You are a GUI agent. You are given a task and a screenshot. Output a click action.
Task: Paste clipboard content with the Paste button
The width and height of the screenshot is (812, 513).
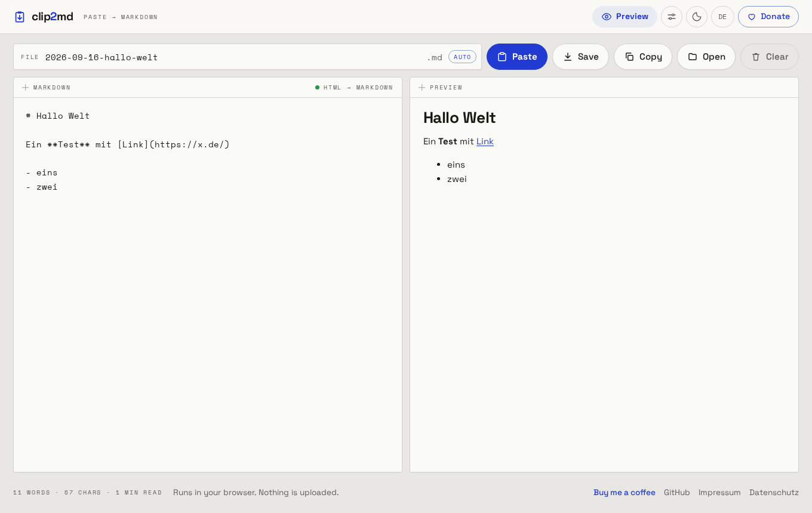click(517, 57)
